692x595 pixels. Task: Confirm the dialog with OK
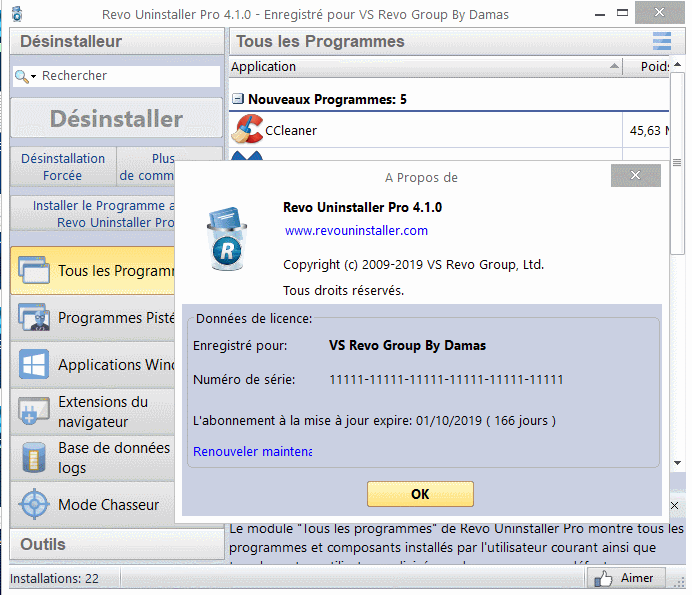(420, 494)
